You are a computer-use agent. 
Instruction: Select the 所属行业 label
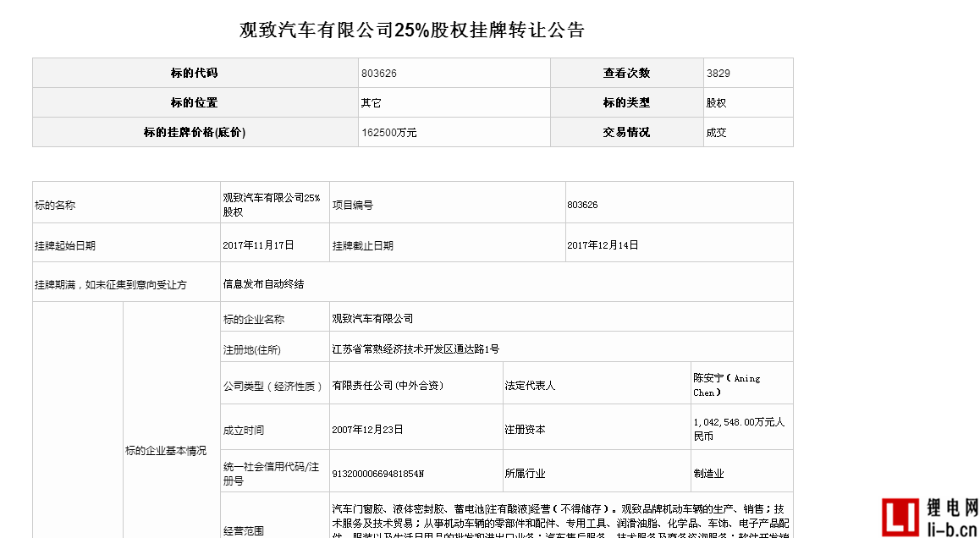click(525, 474)
